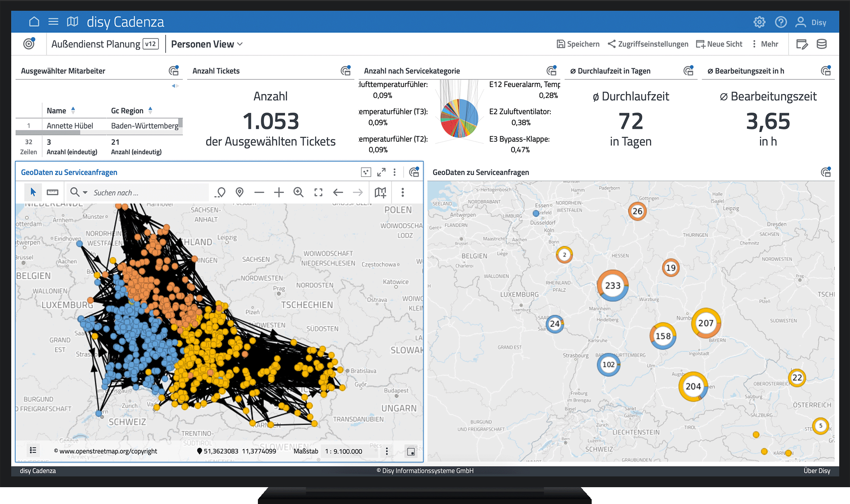This screenshot has height=504, width=850.
Task: Expand the Personen View dropdown
Action: 207,44
